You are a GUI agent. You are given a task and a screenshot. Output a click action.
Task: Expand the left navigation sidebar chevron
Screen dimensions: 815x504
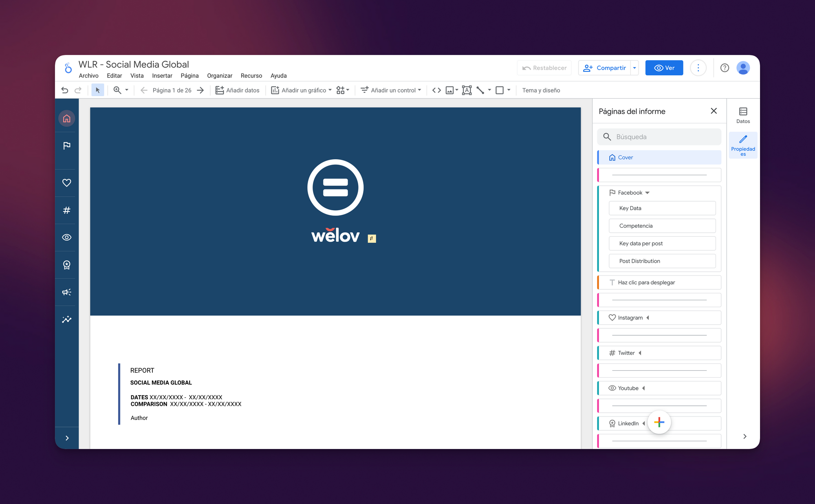[67, 438]
